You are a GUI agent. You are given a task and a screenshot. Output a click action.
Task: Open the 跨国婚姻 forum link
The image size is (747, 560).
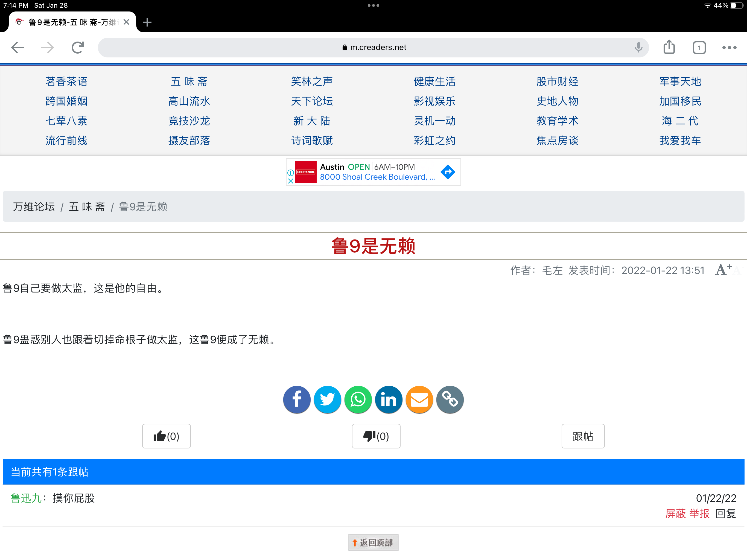click(66, 101)
